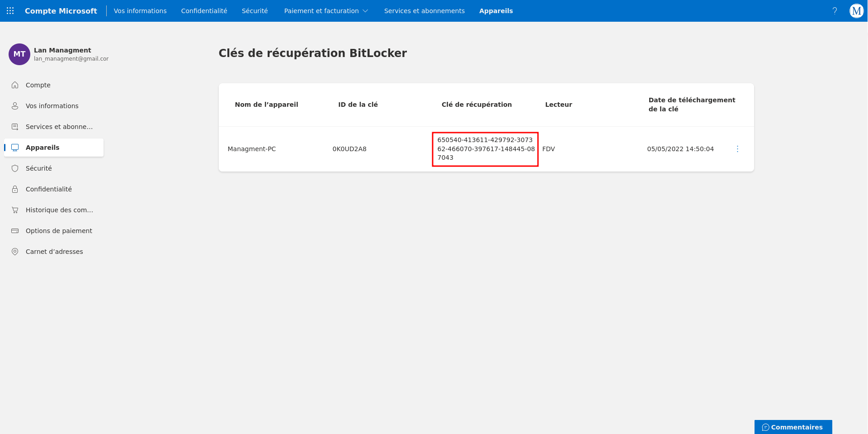Click the Clé de récupération column header

(477, 105)
